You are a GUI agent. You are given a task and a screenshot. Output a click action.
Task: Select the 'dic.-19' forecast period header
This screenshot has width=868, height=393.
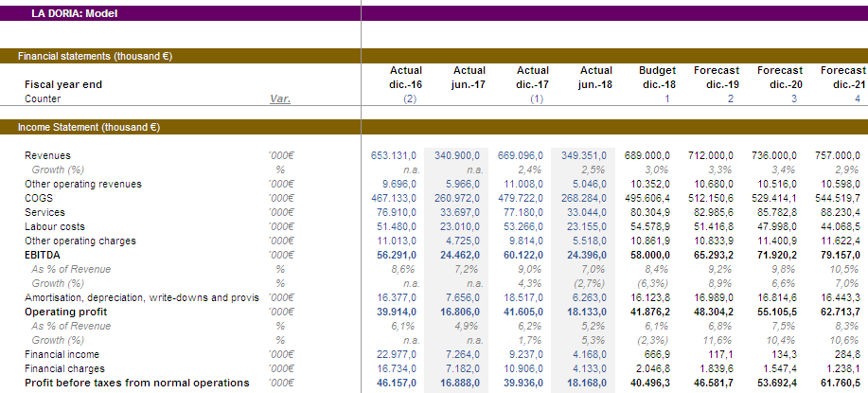click(x=722, y=84)
